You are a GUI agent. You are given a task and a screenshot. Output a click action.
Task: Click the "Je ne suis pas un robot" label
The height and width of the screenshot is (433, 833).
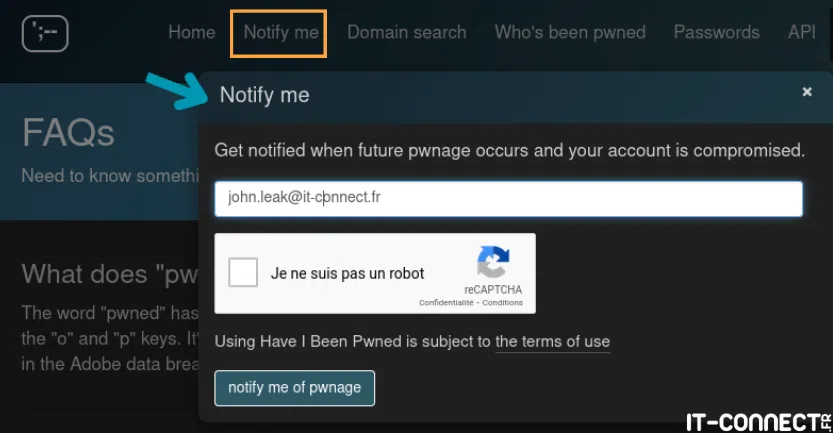coord(347,273)
